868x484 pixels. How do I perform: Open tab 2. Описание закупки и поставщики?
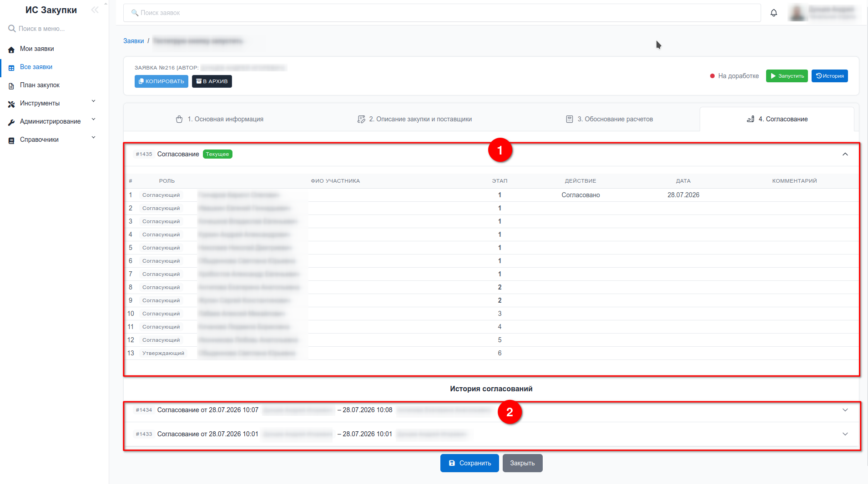tap(414, 119)
